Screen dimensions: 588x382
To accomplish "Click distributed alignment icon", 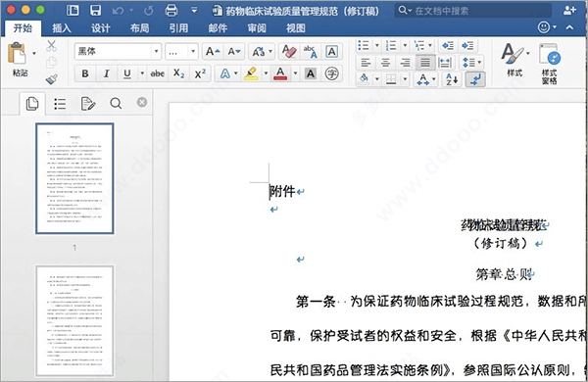I will 445,63.
